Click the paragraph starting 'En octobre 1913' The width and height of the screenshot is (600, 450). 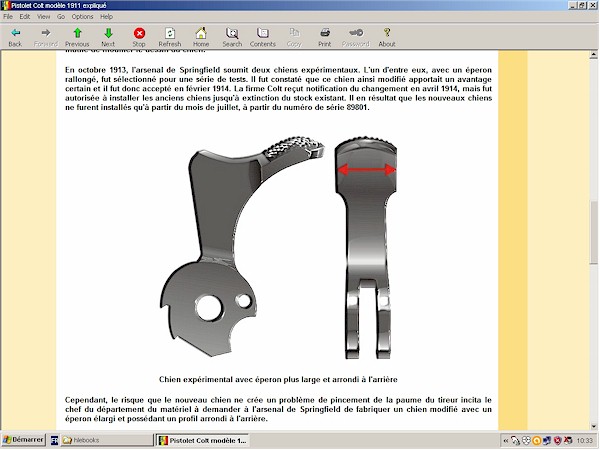[x=278, y=89]
